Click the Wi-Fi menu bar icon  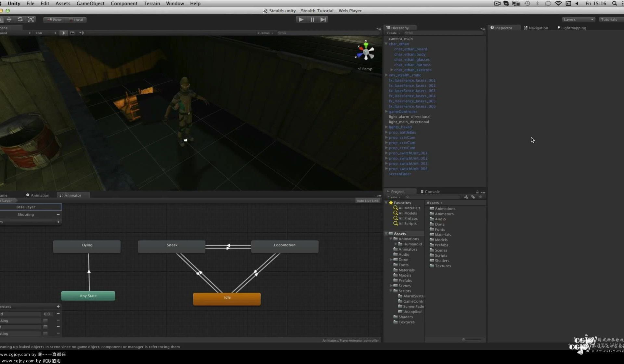558,4
